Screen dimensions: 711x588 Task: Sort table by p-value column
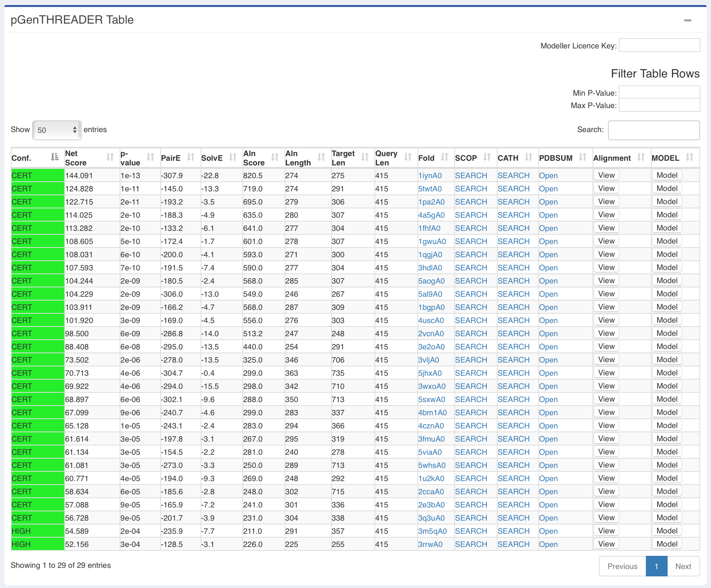pyautogui.click(x=140, y=158)
